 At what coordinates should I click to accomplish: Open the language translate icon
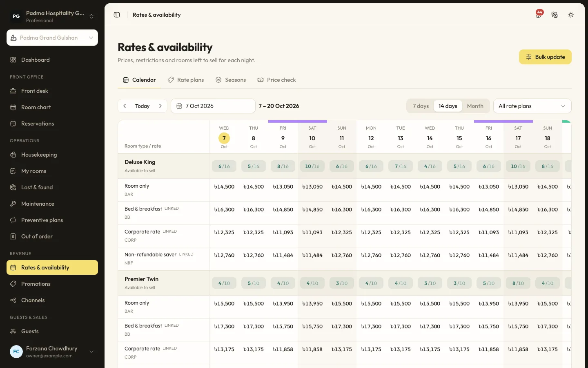point(555,15)
